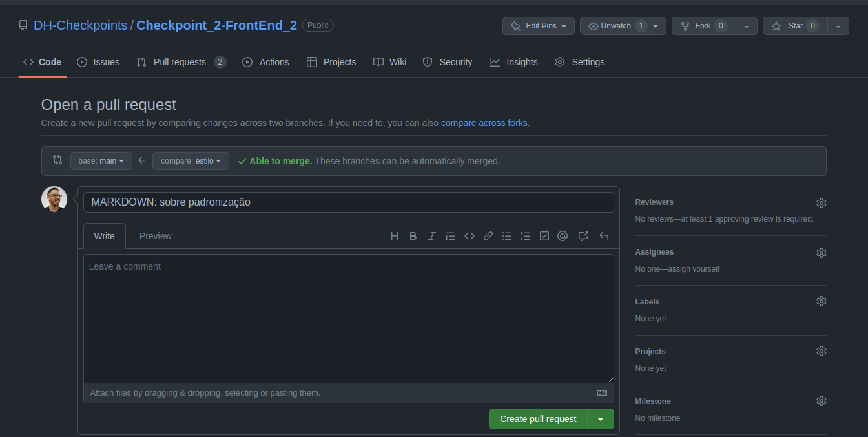Open the Create pull request options arrow

pos(601,419)
